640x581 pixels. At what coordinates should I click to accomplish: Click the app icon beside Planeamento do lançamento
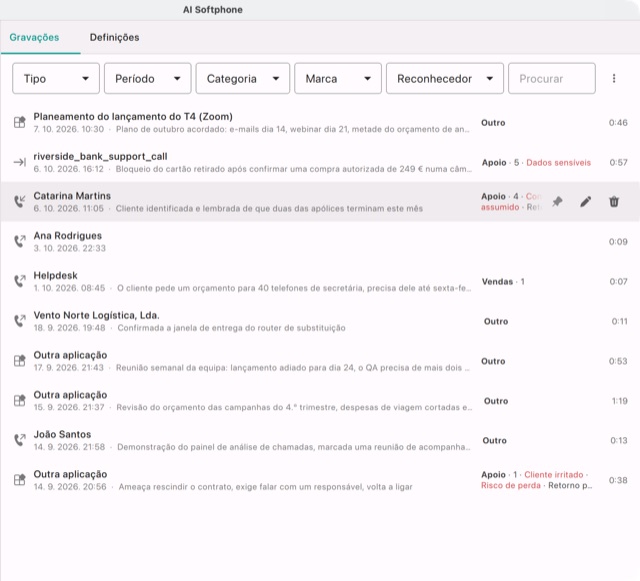[20, 122]
